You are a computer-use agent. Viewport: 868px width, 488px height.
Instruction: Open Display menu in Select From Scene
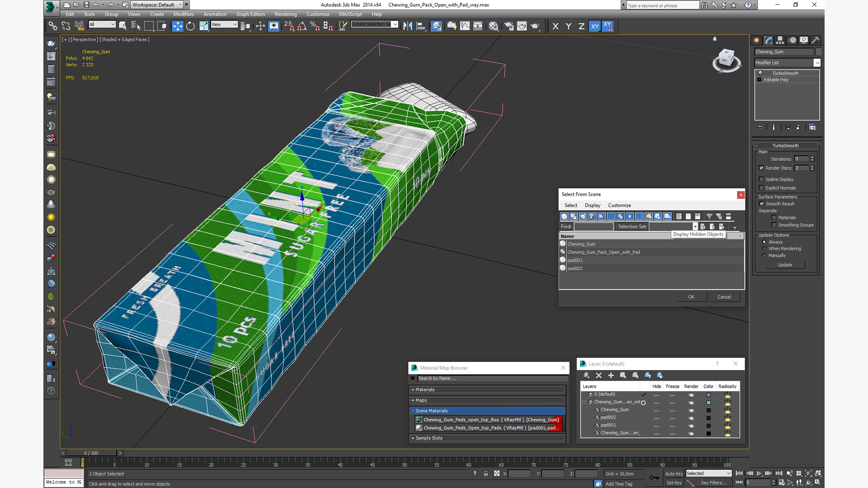[592, 205]
